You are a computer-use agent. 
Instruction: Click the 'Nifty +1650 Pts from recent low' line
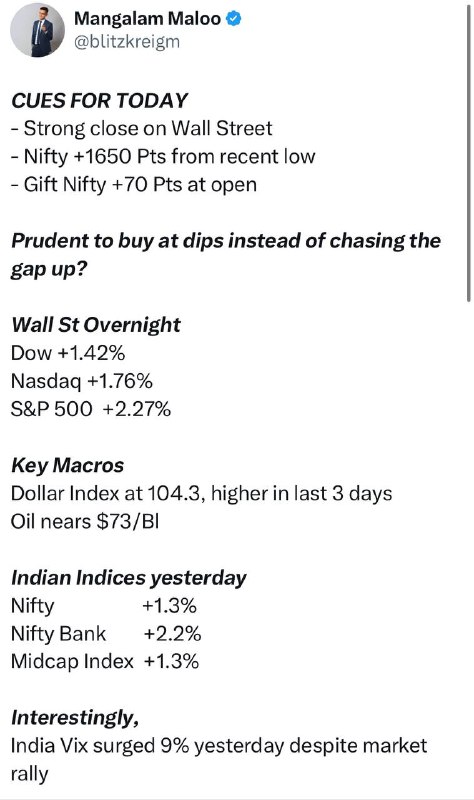pyautogui.click(x=163, y=156)
